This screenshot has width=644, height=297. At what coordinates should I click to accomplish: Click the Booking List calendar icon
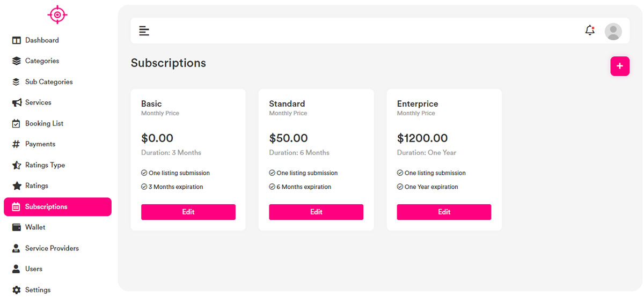point(16,123)
